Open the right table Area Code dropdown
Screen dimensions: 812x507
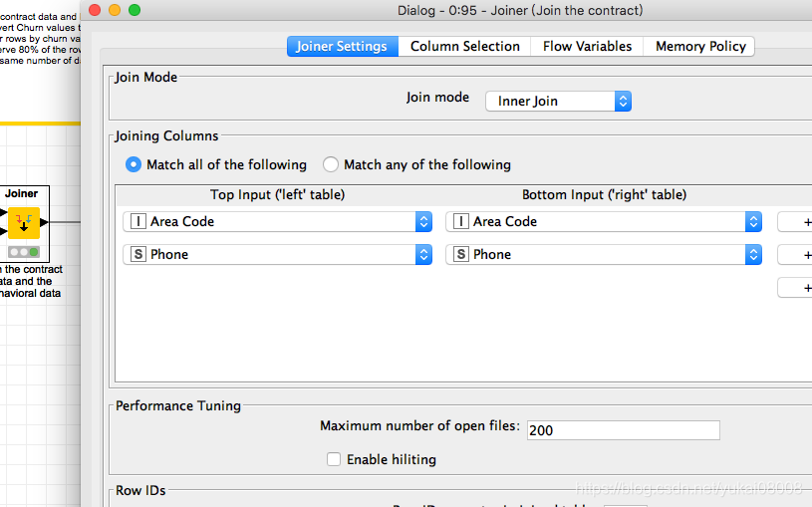(604, 222)
